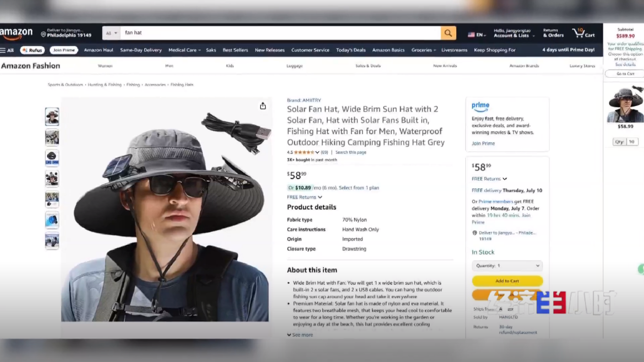Click Keep Shopping For
This screenshot has height=362, width=644.
click(494, 50)
